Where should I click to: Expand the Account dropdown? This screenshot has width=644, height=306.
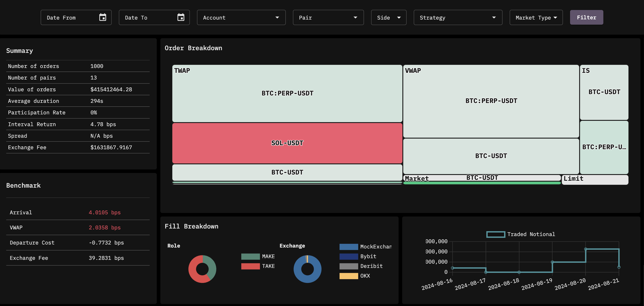[241, 18]
